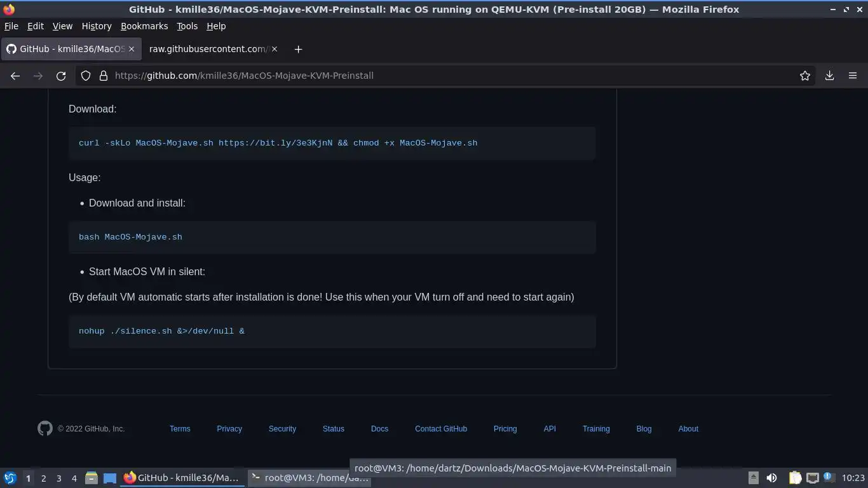
Task: Open the Lubuntu start menu
Action: coord(10,478)
